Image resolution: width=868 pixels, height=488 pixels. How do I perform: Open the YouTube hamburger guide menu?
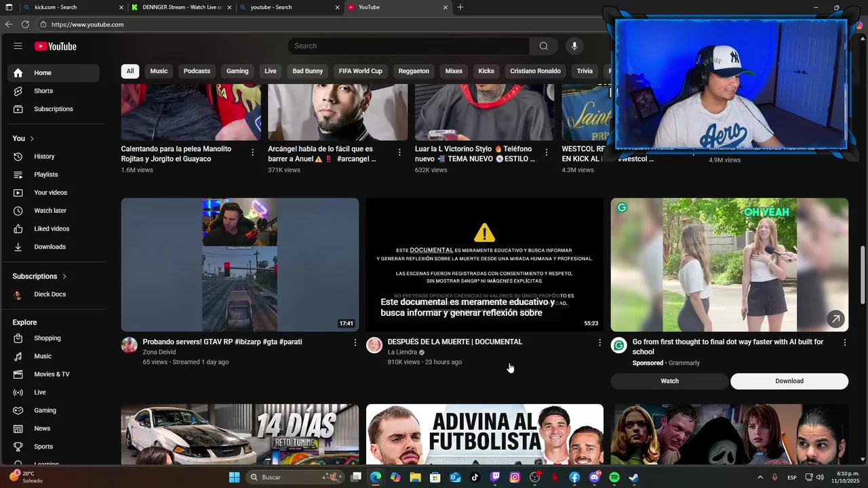tap(18, 46)
